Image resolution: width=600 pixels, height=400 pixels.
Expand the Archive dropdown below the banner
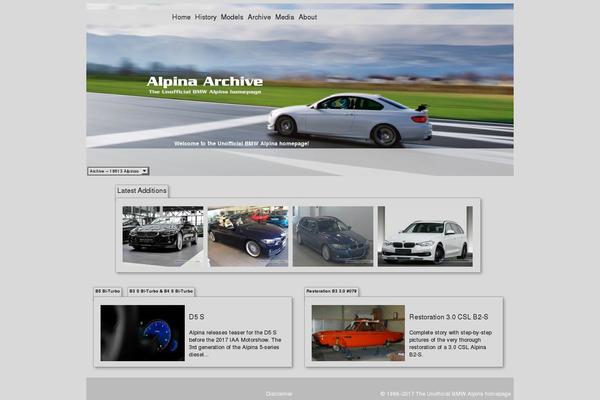tap(118, 171)
